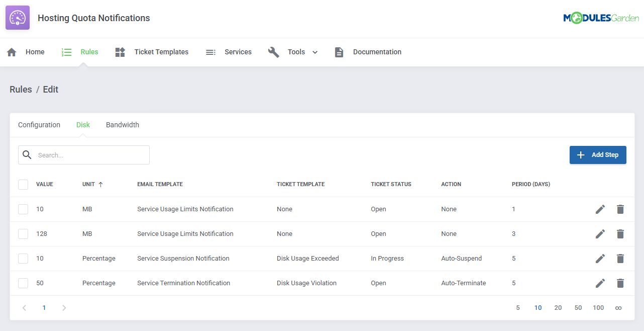Screen dimensions: 644x331
Task: Click the Add Step button
Action: click(598, 154)
